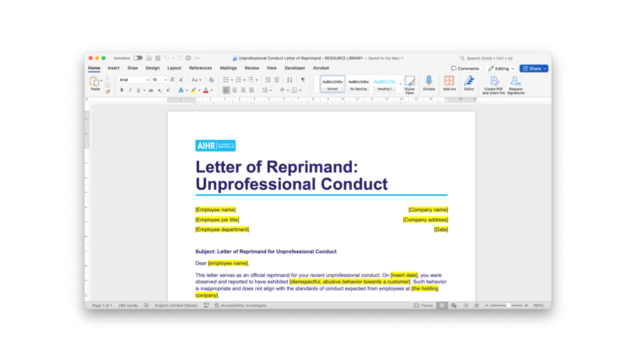
Task: Open the Editing mode dropdown
Action: click(x=501, y=68)
